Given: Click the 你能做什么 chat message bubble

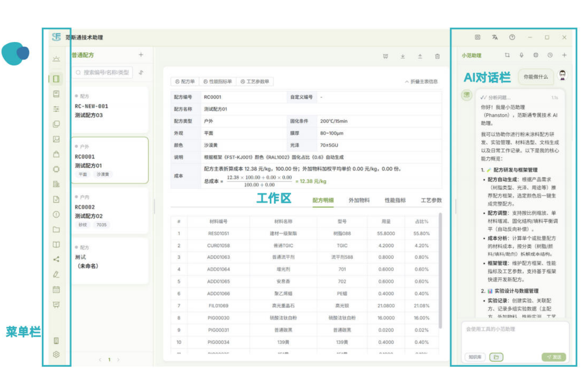Looking at the screenshot, I should point(536,77).
